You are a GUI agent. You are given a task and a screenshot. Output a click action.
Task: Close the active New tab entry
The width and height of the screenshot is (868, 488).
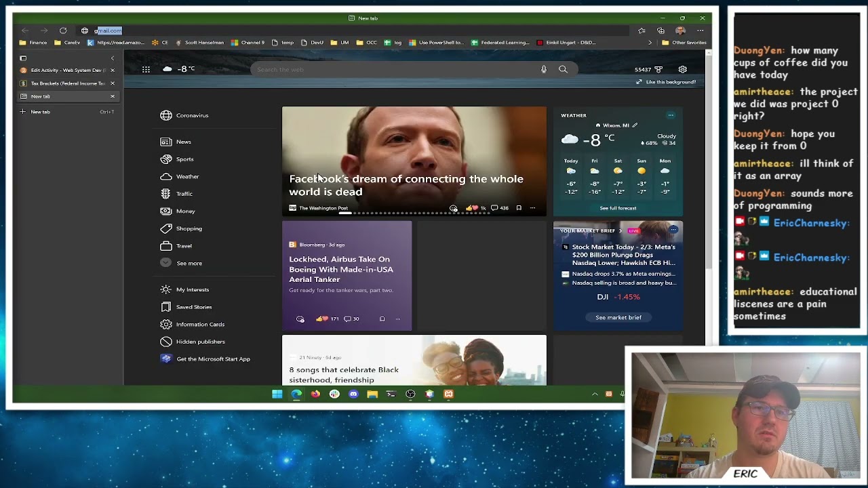113,96
